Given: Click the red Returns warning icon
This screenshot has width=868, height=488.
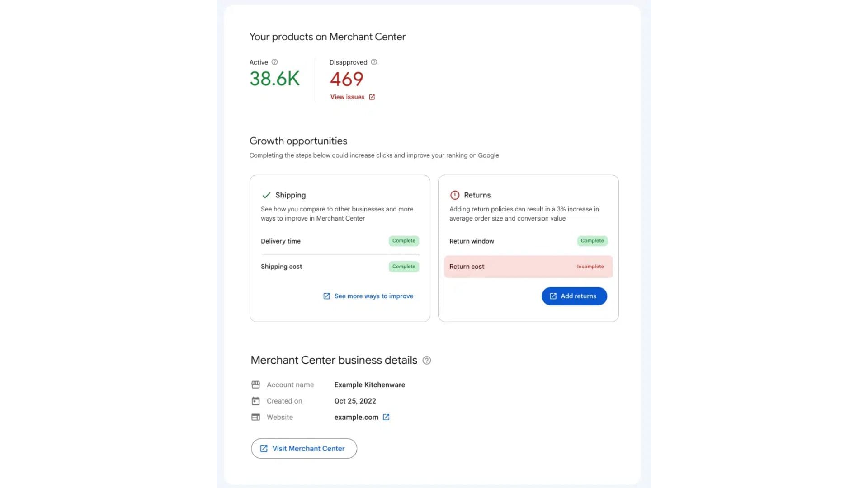Looking at the screenshot, I should [x=455, y=195].
